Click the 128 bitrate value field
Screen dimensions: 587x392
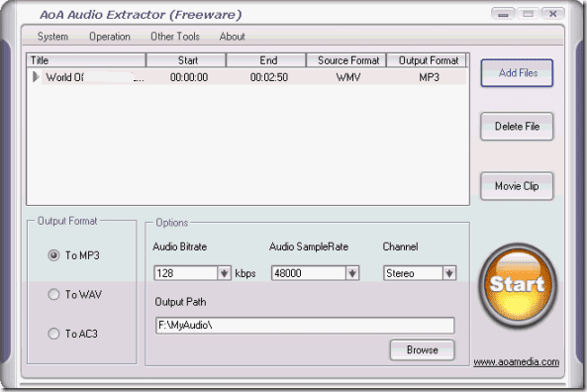(x=186, y=273)
